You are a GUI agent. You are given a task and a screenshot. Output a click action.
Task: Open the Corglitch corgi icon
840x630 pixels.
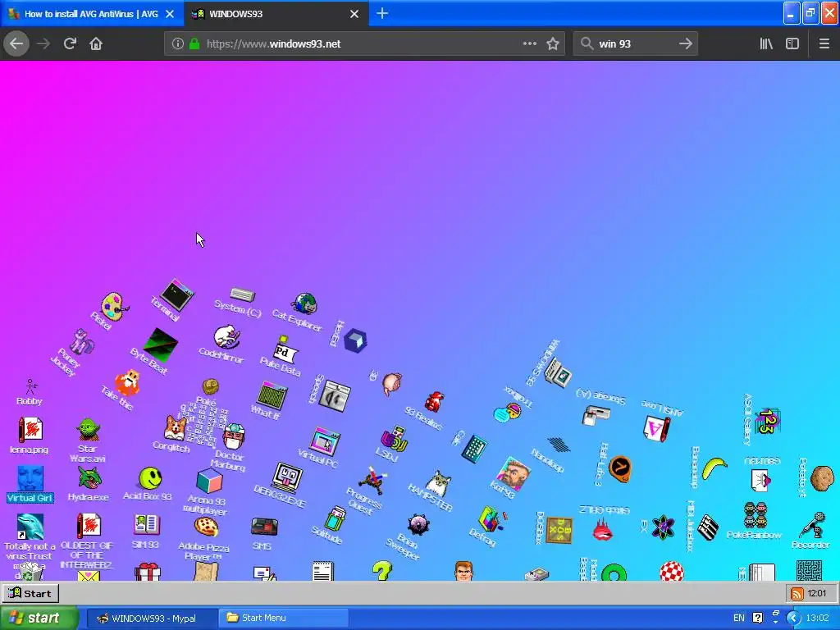coord(176,428)
